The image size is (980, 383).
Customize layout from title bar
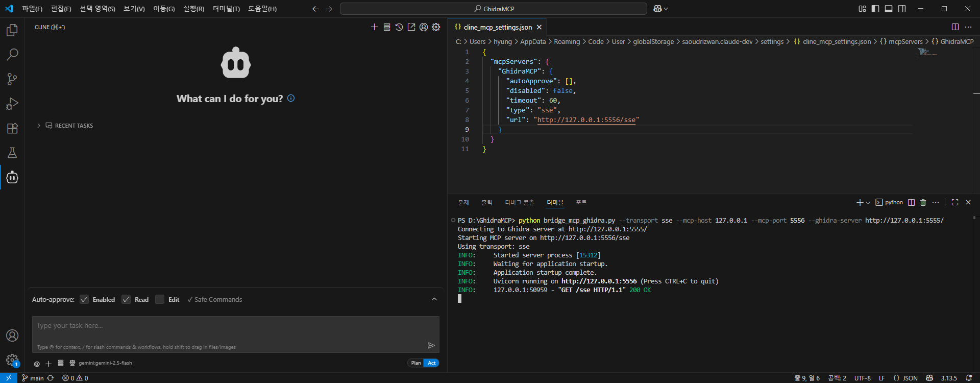click(x=862, y=9)
